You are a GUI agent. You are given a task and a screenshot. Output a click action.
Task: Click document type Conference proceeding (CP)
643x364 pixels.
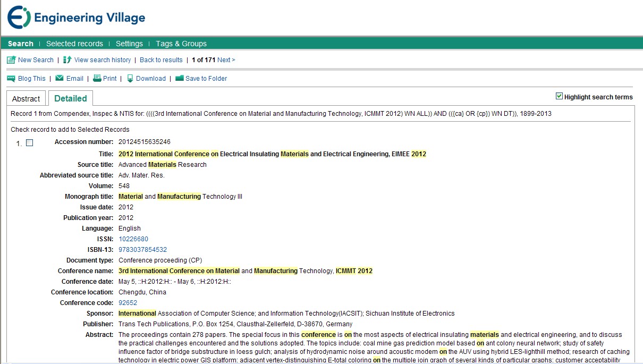pos(160,260)
